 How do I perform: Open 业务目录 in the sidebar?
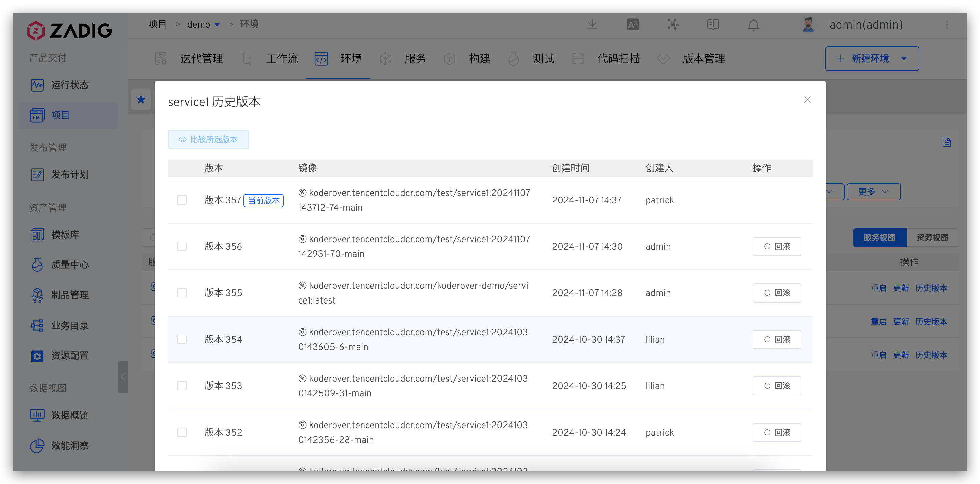pyautogui.click(x=68, y=325)
